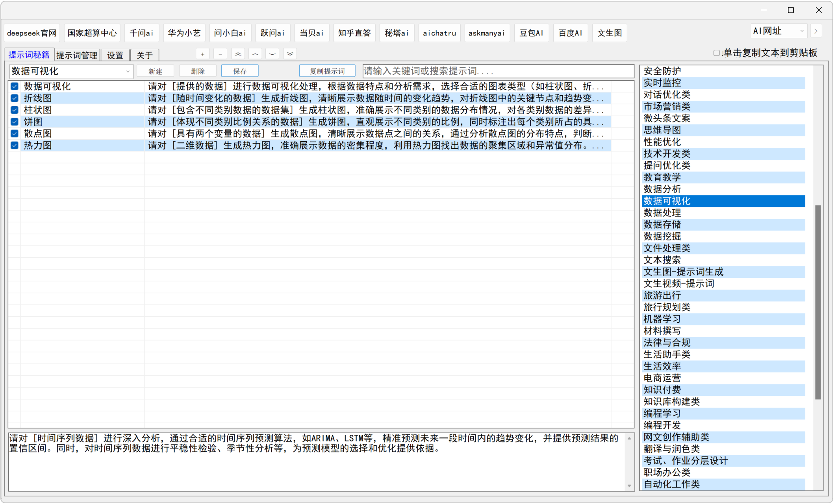Select 安全防护 in the category list
This screenshot has width=834, height=504.
(x=723, y=71)
